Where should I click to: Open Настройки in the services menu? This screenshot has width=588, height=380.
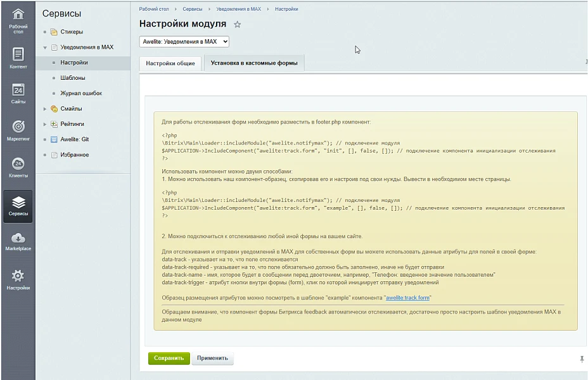[74, 63]
